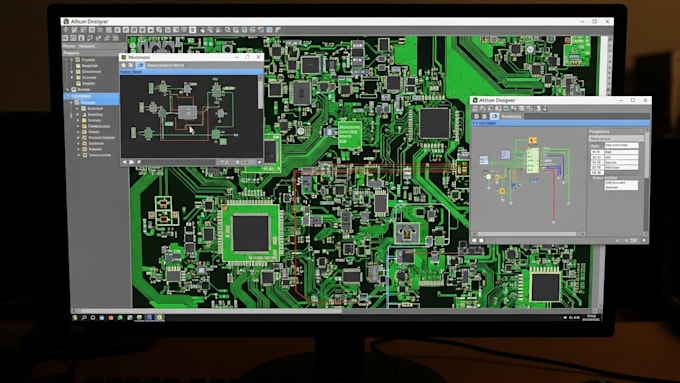Close the floating Altium Designer window
The image size is (680, 383).
pyautogui.click(x=645, y=100)
